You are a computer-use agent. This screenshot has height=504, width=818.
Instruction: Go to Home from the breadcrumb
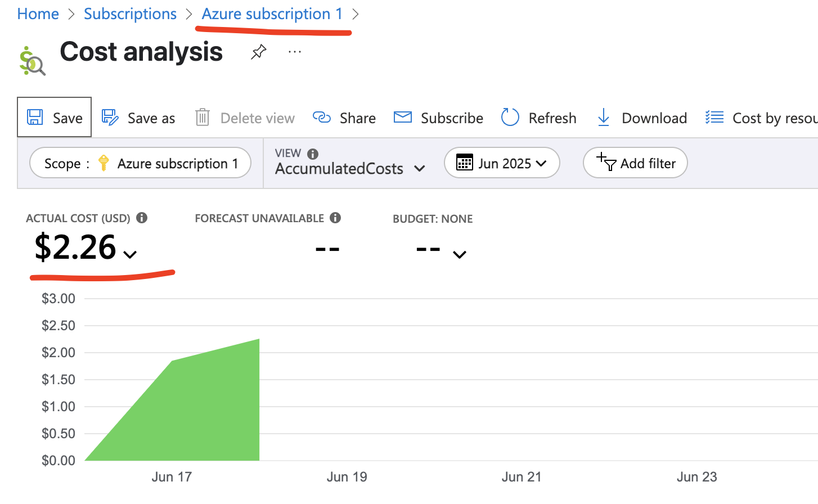click(38, 13)
